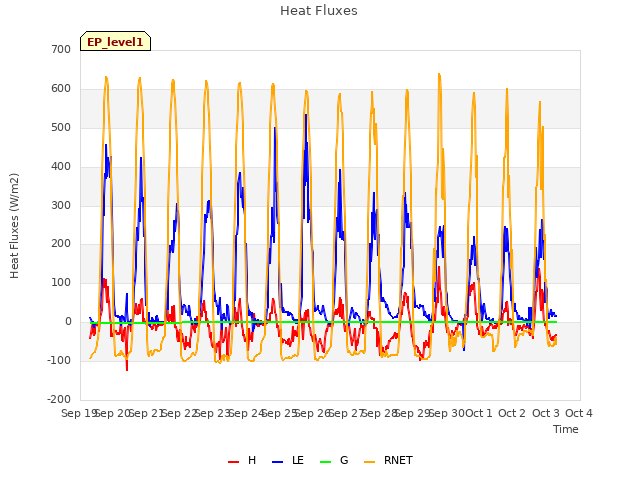Click the green G legend color marker

[326, 462]
